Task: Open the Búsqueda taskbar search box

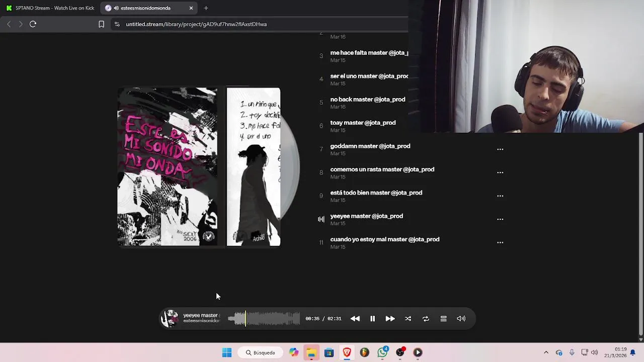Action: (x=261, y=352)
